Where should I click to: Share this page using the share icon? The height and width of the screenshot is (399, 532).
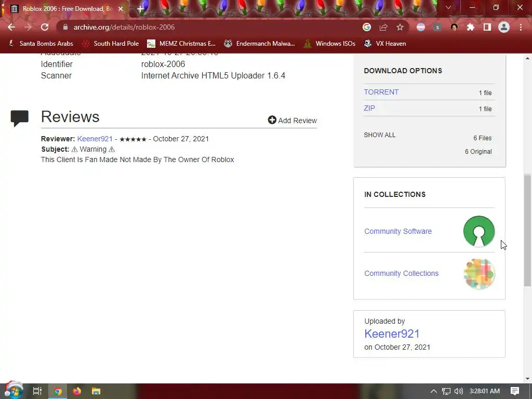coord(383,27)
